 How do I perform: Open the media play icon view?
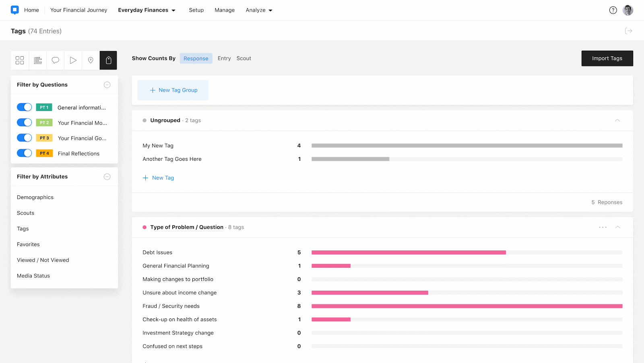point(73,60)
